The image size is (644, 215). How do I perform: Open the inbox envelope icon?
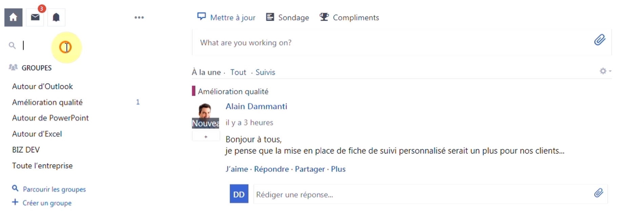(x=35, y=17)
